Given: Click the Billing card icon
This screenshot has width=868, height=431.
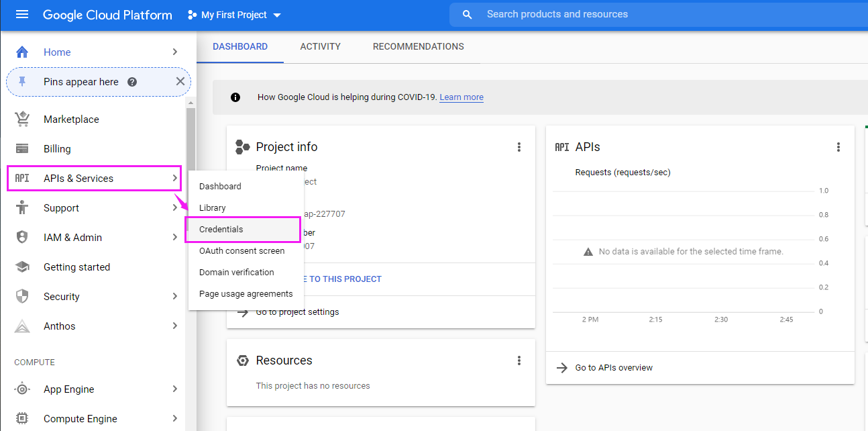Looking at the screenshot, I should pyautogui.click(x=22, y=149).
